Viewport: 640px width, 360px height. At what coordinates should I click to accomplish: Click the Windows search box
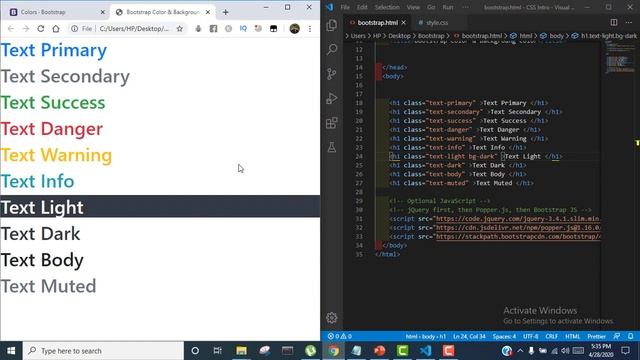tap(103, 351)
